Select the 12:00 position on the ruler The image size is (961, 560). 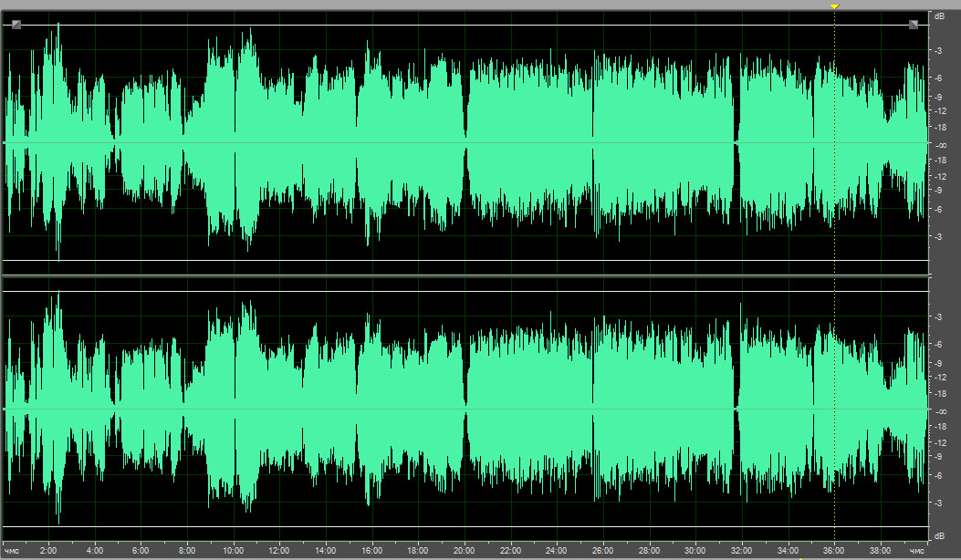(x=279, y=551)
